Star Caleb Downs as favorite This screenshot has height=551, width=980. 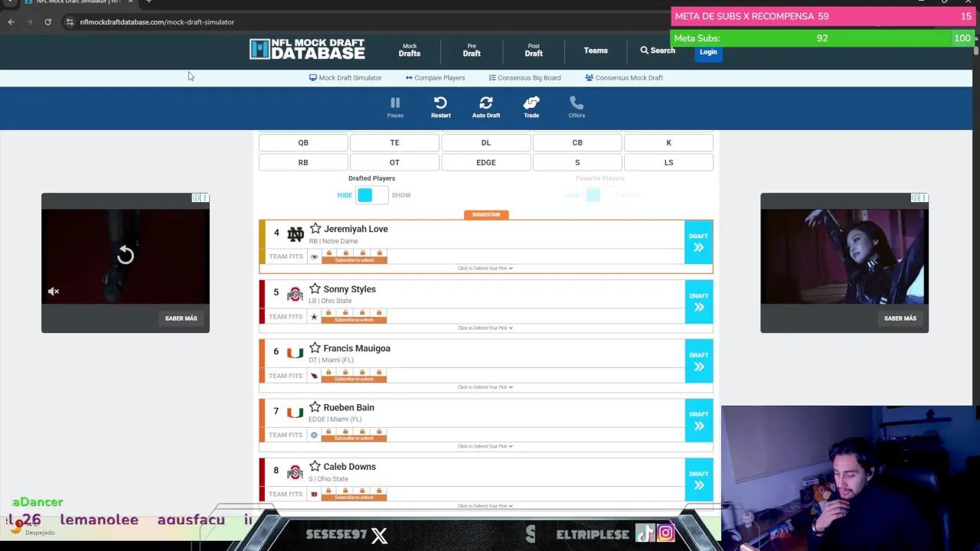pos(315,466)
